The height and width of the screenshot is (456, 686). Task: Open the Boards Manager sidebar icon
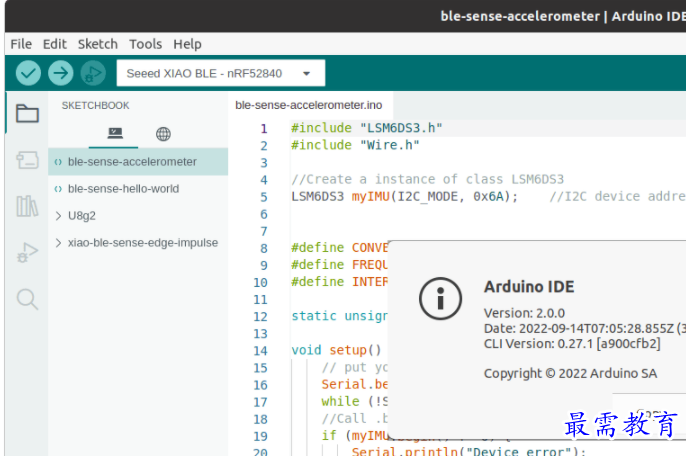(x=27, y=160)
